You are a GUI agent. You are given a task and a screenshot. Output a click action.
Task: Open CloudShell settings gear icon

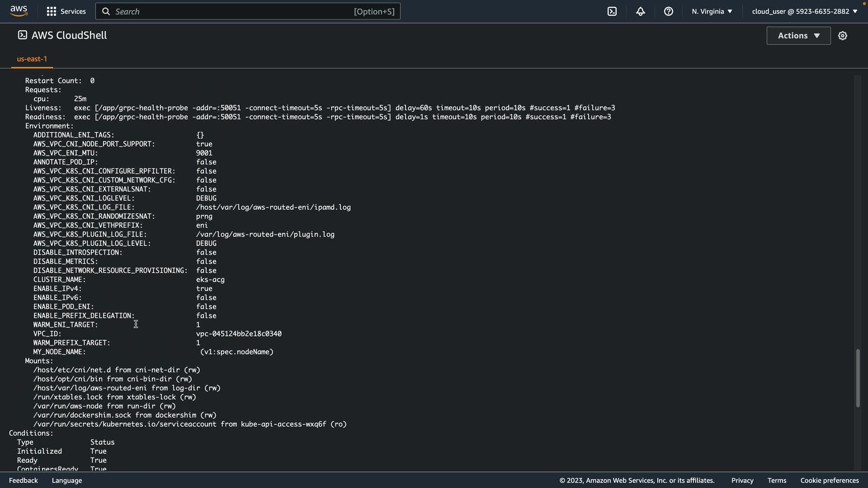(842, 36)
